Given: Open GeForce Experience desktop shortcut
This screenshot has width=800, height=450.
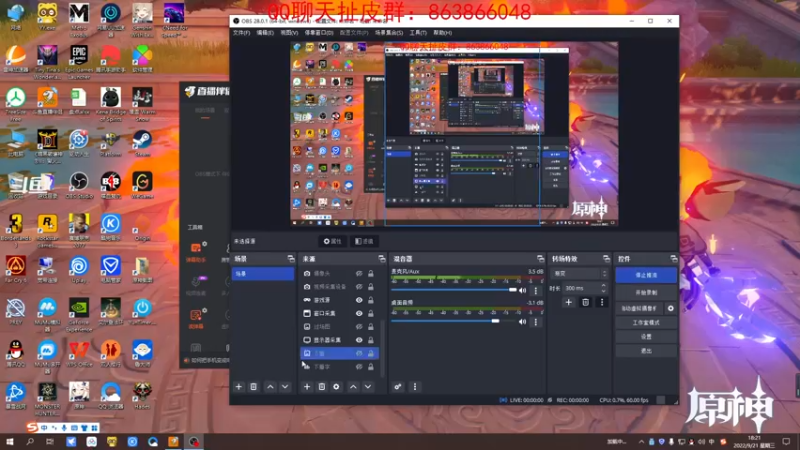Looking at the screenshot, I should click(79, 314).
